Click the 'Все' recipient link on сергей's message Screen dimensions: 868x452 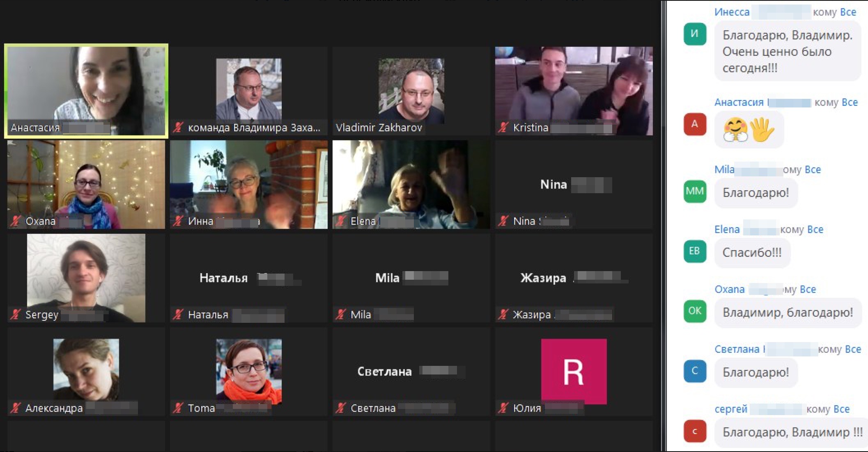click(x=841, y=409)
